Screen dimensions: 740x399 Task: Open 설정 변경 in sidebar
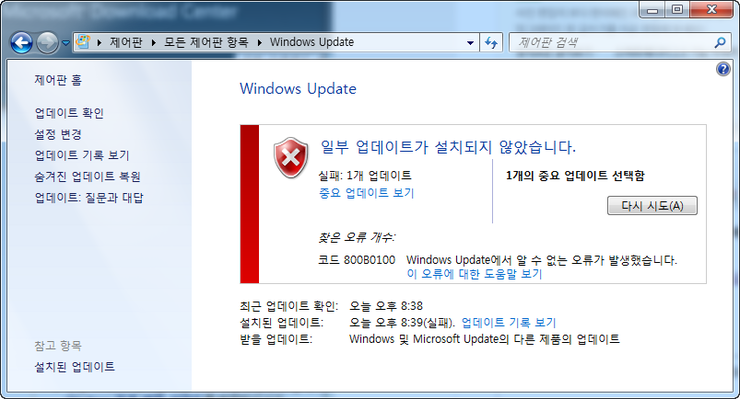coord(58,135)
